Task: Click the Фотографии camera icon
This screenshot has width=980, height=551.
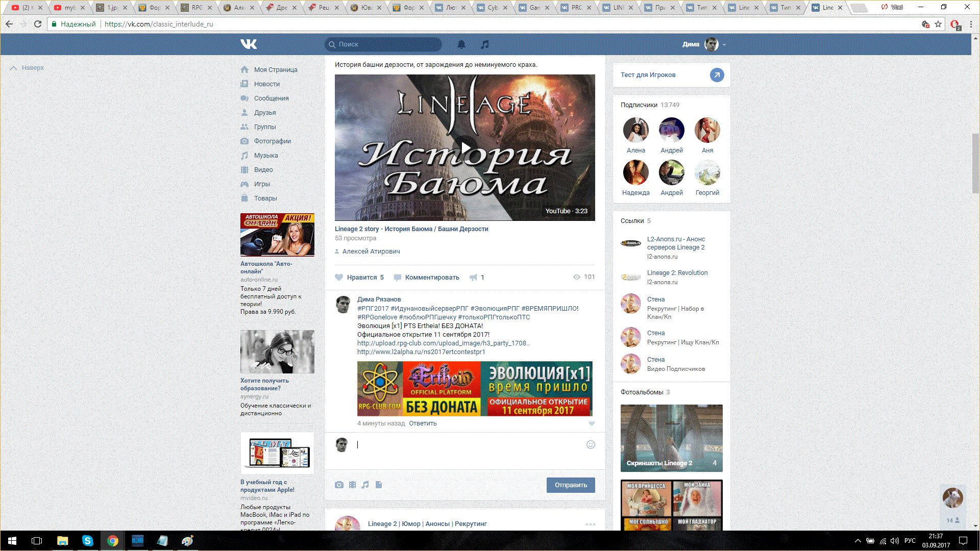Action: pos(244,141)
